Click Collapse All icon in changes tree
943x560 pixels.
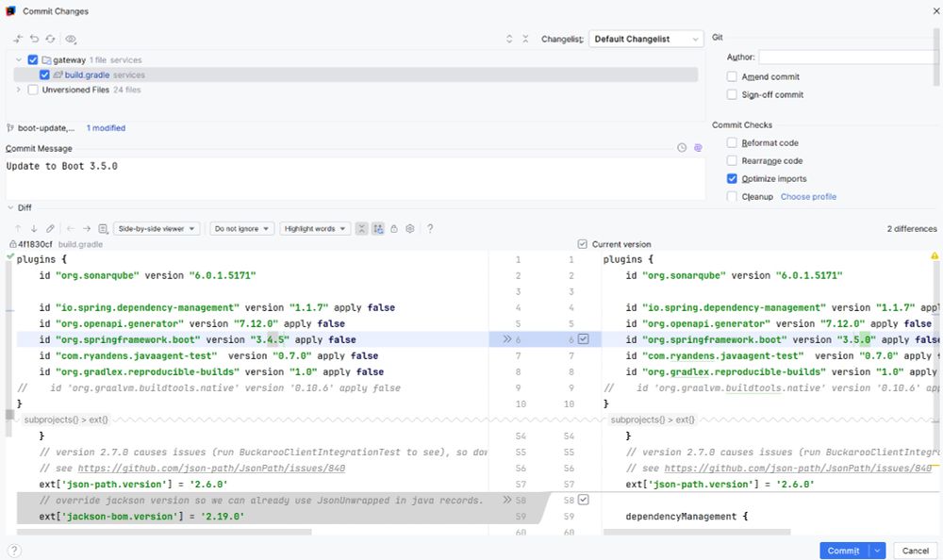pyautogui.click(x=525, y=39)
